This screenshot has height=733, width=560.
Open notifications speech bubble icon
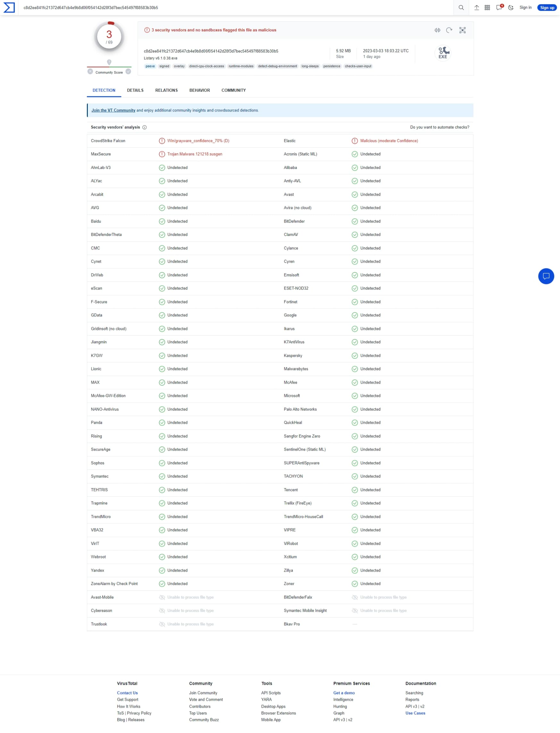499,7
